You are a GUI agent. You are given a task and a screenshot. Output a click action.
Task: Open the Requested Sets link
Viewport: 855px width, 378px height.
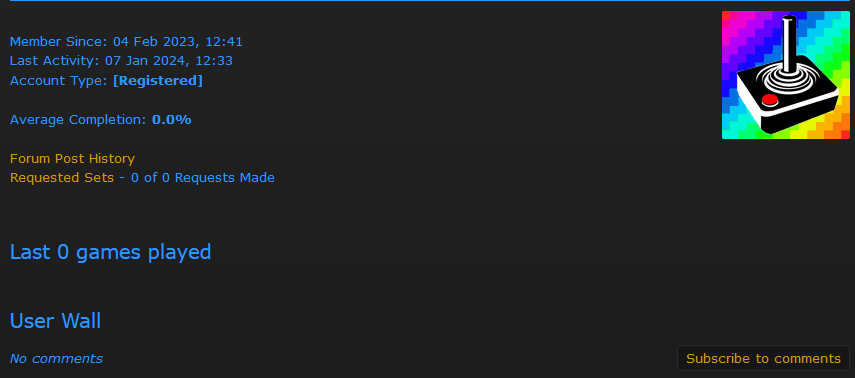[x=62, y=178]
